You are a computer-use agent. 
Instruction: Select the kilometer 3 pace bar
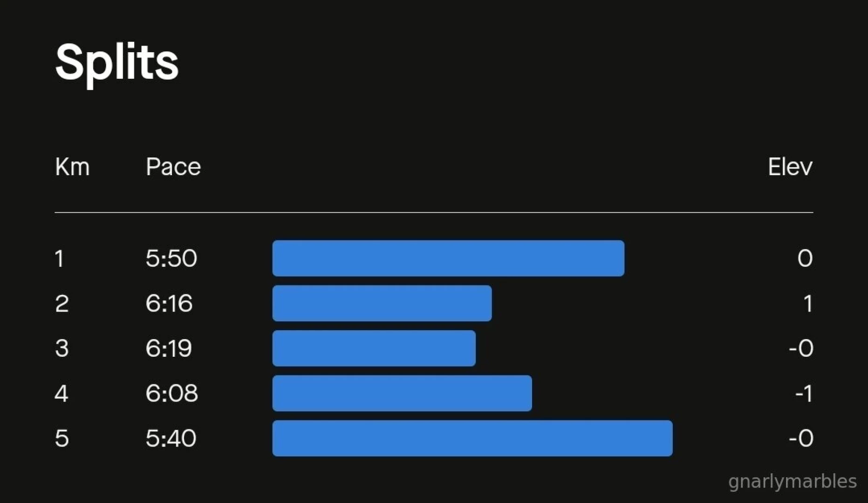point(374,348)
